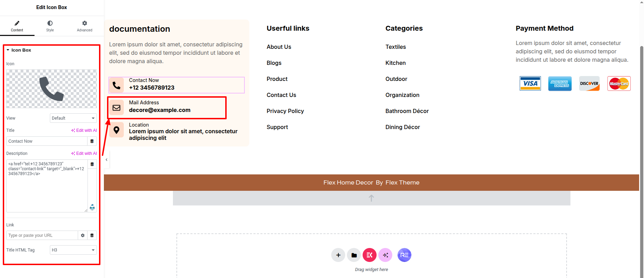This screenshot has height=278, width=644.
Task: Click the purple Royal Elementor icon
Action: [x=404, y=255]
